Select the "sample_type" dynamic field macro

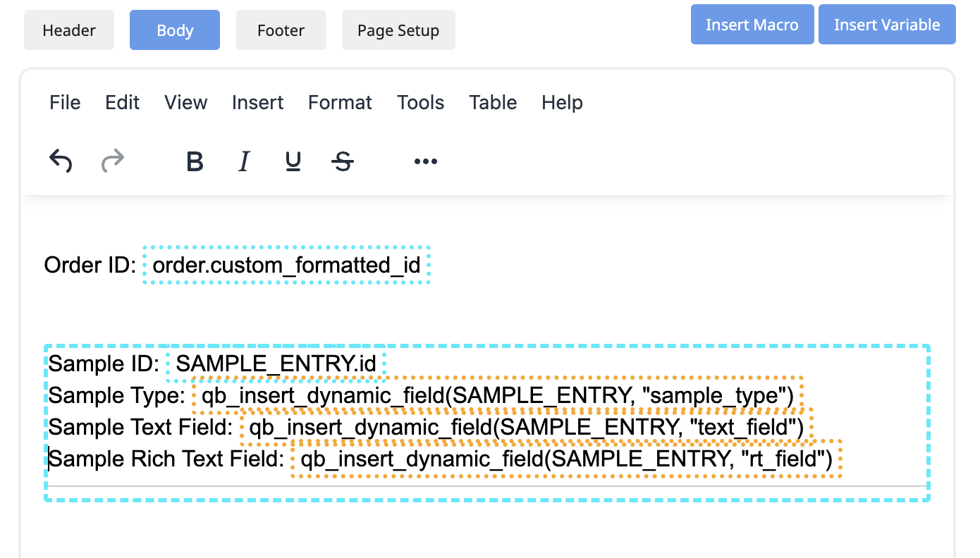(x=498, y=395)
